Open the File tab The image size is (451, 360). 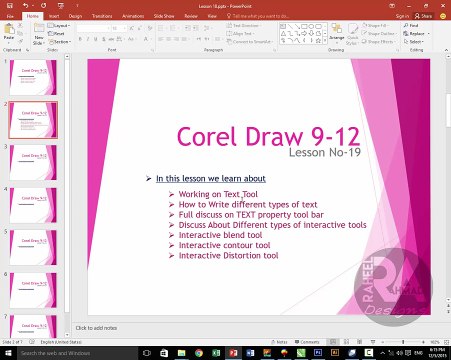pyautogui.click(x=10, y=16)
